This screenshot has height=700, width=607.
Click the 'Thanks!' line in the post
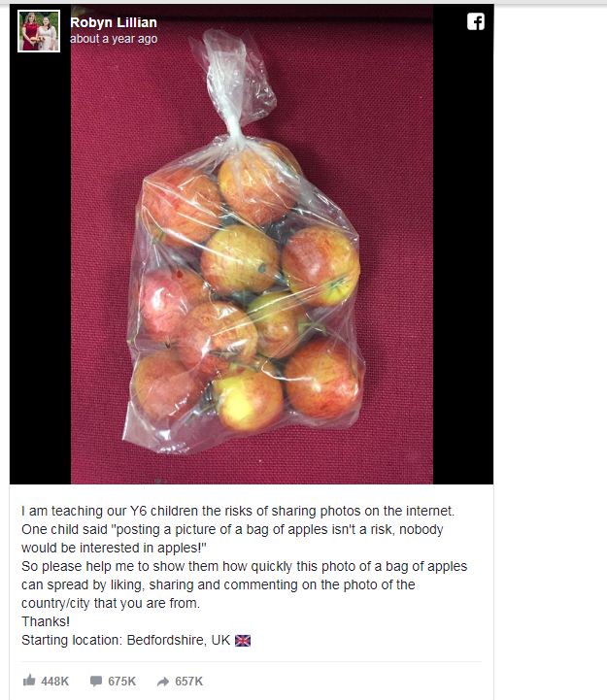pyautogui.click(x=46, y=621)
